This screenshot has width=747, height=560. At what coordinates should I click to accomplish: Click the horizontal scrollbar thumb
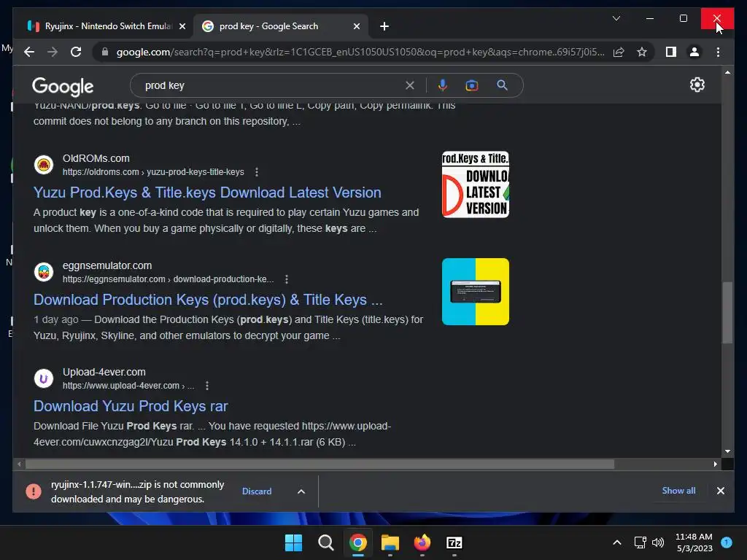[320, 464]
